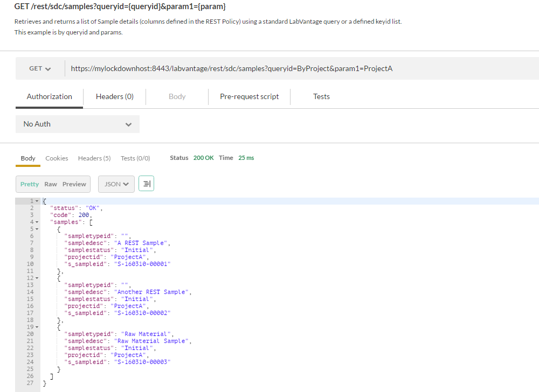Click the GET /rest/sdc/samples heading
This screenshot has height=392, width=539.
[120, 6]
